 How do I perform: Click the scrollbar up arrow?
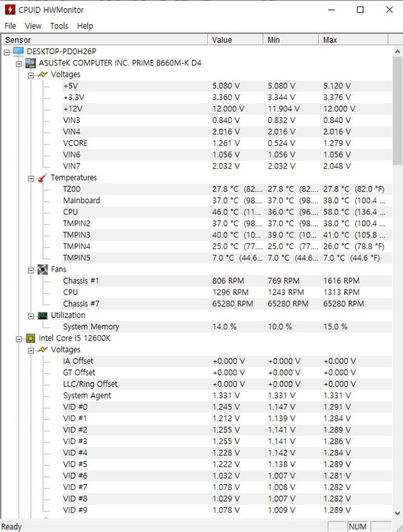tap(397, 52)
